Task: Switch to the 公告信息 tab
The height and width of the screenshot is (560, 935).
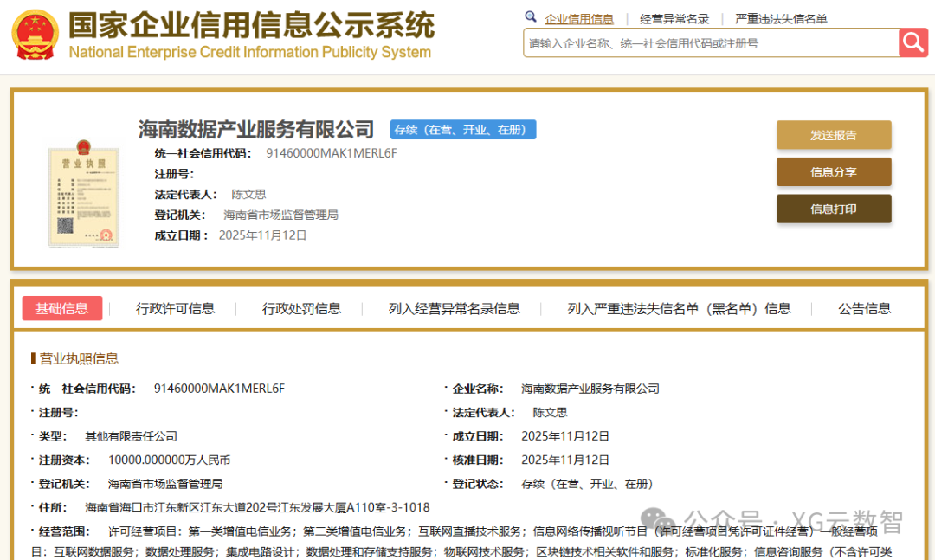Action: [864, 309]
